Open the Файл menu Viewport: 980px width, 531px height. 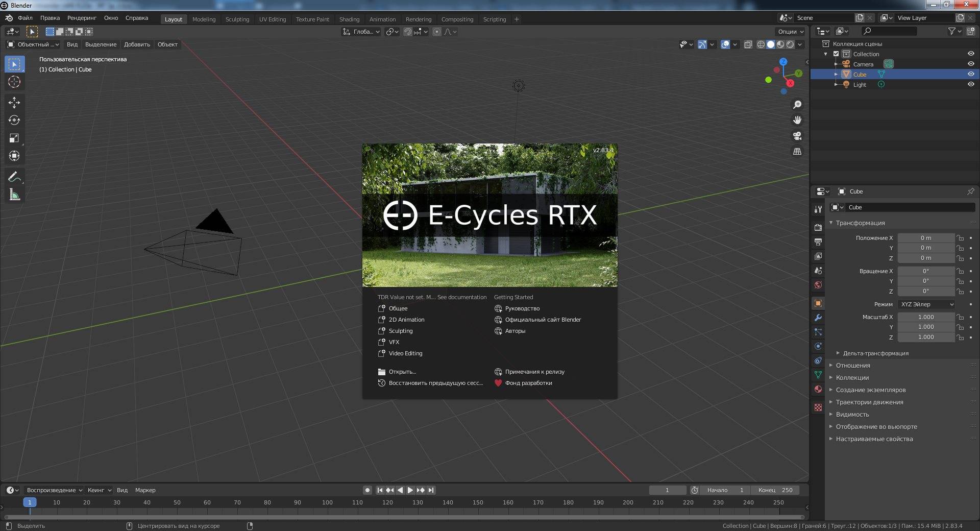pyautogui.click(x=25, y=18)
